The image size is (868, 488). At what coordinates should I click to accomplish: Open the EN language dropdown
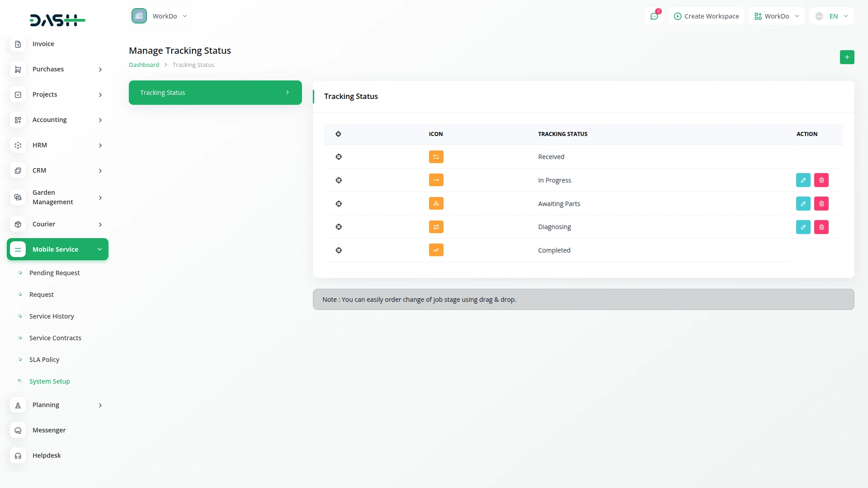tap(831, 16)
